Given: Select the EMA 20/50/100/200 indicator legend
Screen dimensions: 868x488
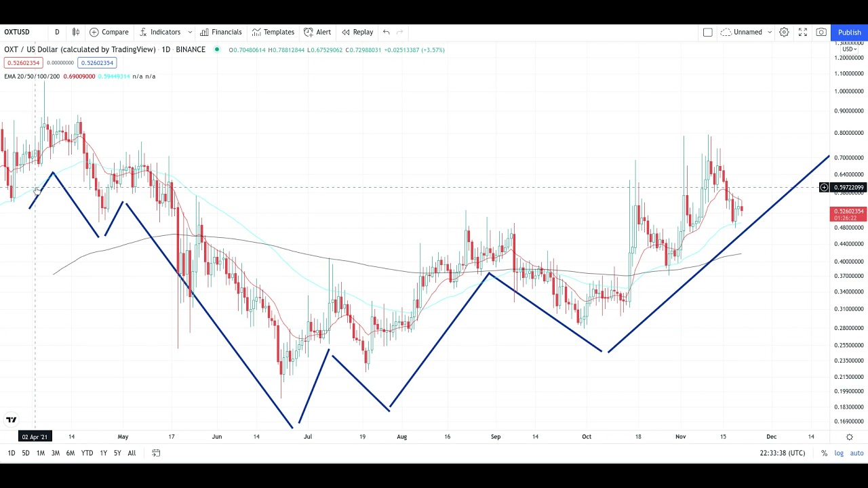Looking at the screenshot, I should coord(32,77).
